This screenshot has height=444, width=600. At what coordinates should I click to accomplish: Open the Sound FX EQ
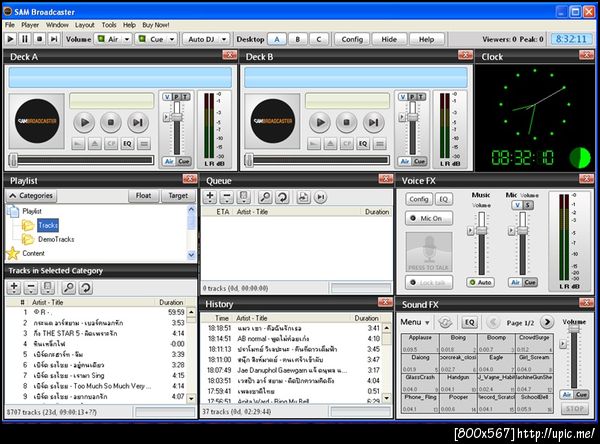pyautogui.click(x=469, y=322)
